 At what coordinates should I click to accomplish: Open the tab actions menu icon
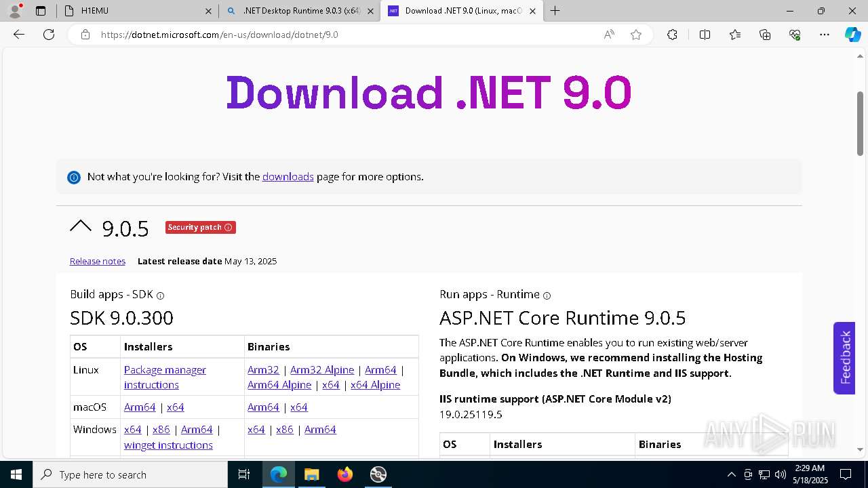pos(41,11)
